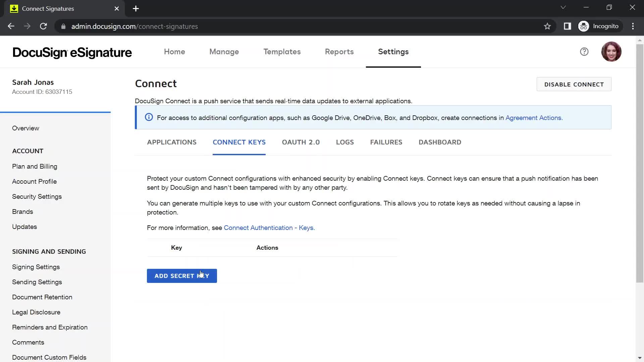The height and width of the screenshot is (362, 644).
Task: Open the Help icon menu
Action: 584,52
